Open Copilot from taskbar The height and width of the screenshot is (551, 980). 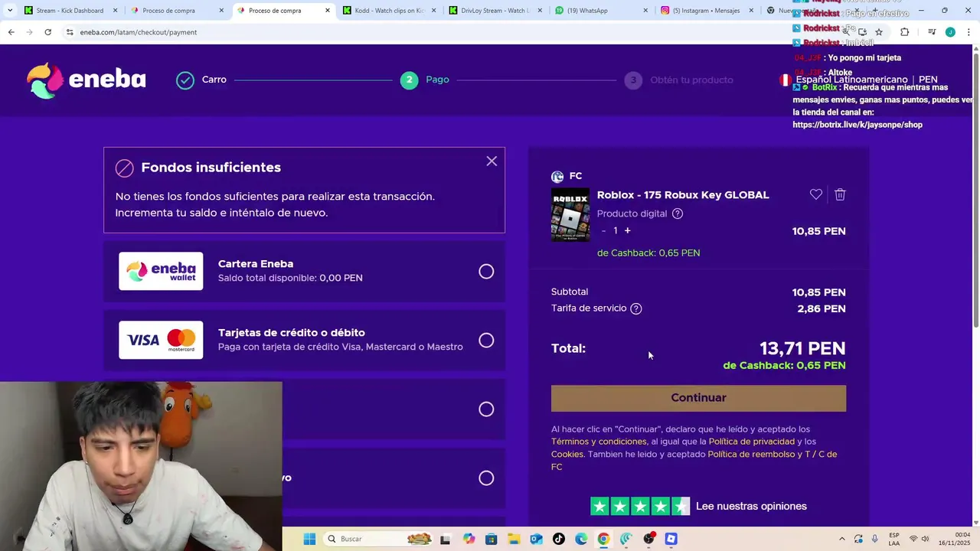(x=469, y=540)
